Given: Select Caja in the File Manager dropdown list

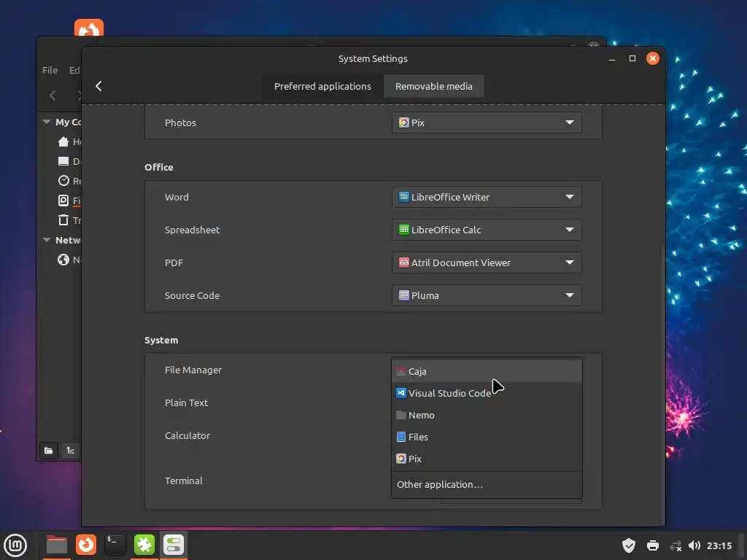Looking at the screenshot, I should point(487,371).
